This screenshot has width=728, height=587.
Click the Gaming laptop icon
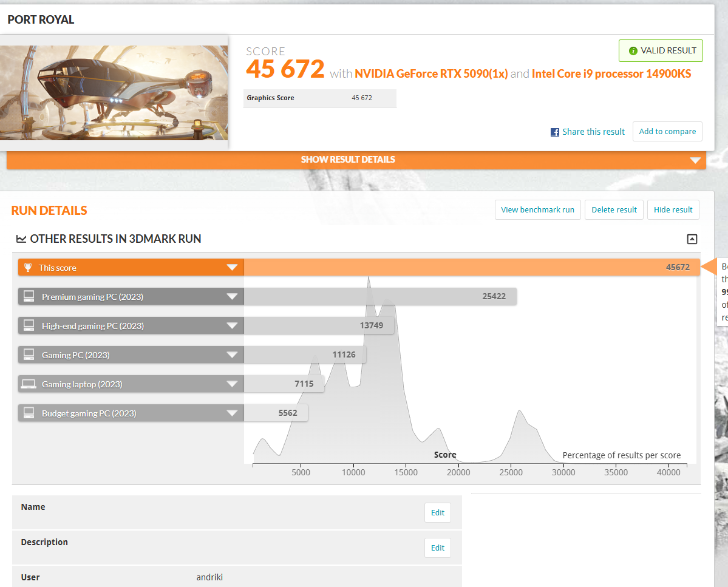[29, 384]
